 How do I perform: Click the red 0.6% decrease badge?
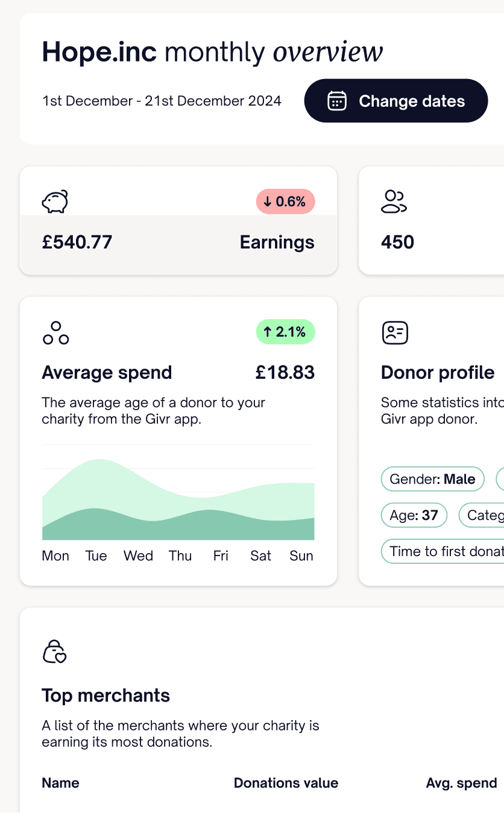[x=285, y=201]
